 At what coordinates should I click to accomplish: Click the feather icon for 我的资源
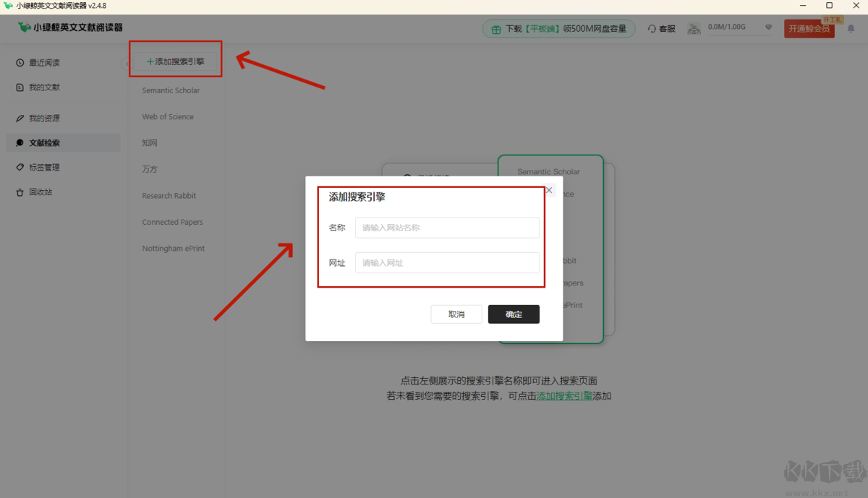20,118
